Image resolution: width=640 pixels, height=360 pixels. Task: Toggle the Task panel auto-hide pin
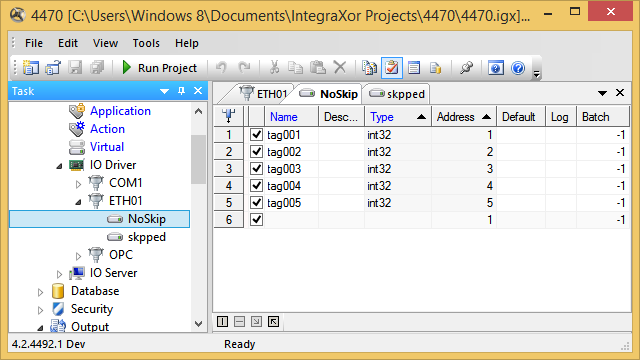182,91
